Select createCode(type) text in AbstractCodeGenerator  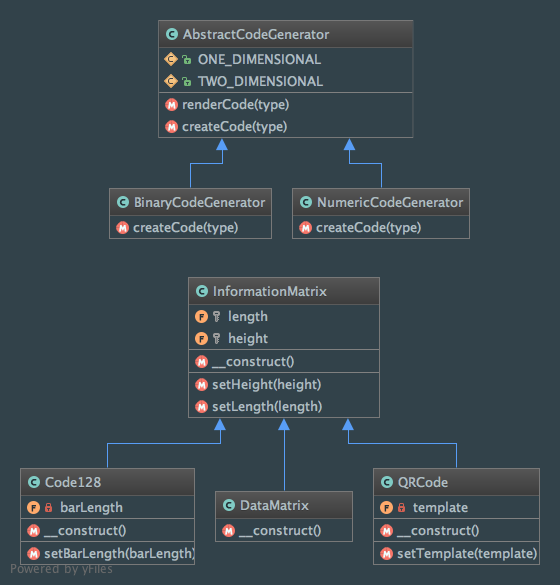[234, 127]
